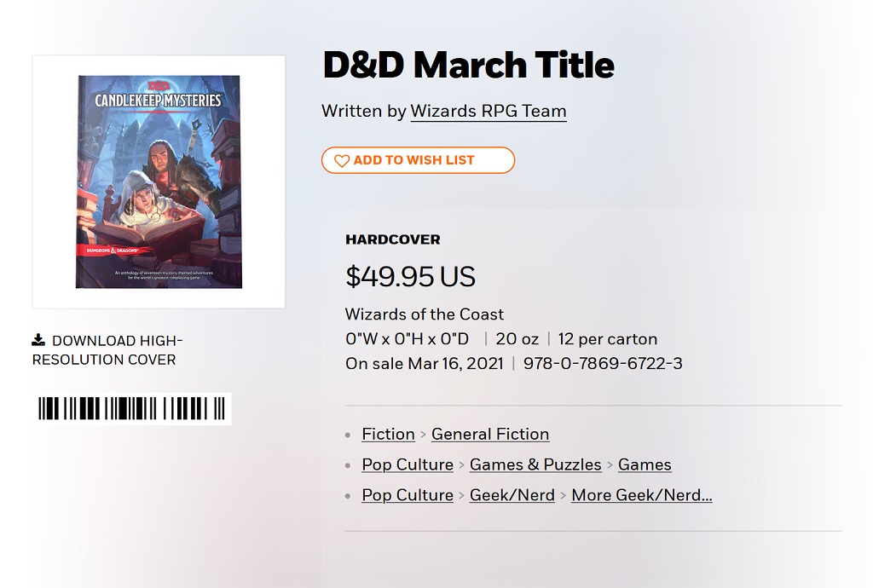Open the Games & Puzzles category link

point(535,464)
